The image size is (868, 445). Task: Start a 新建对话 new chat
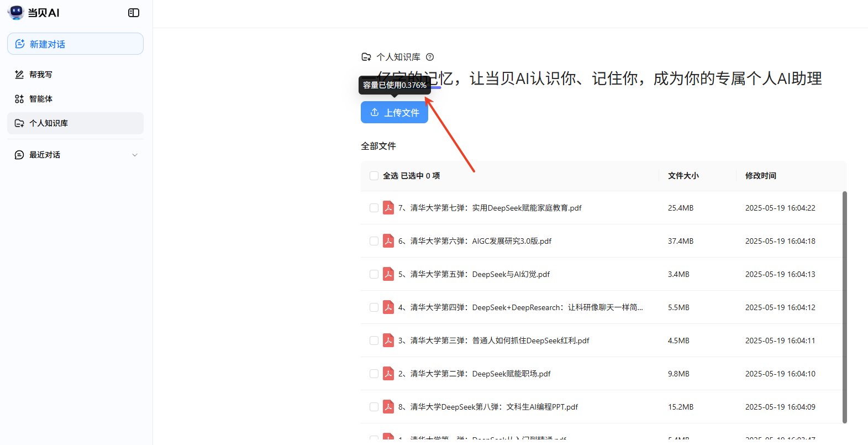pos(75,44)
